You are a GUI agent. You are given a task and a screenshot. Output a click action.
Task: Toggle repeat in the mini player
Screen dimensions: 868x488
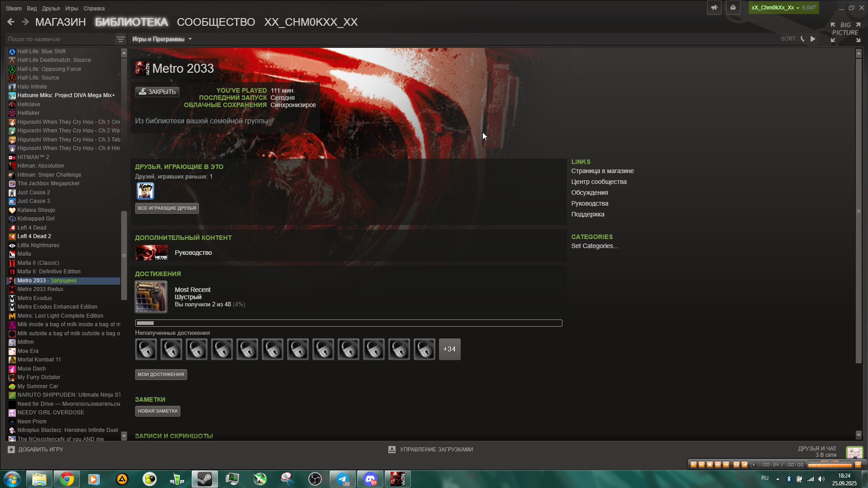tap(736, 465)
